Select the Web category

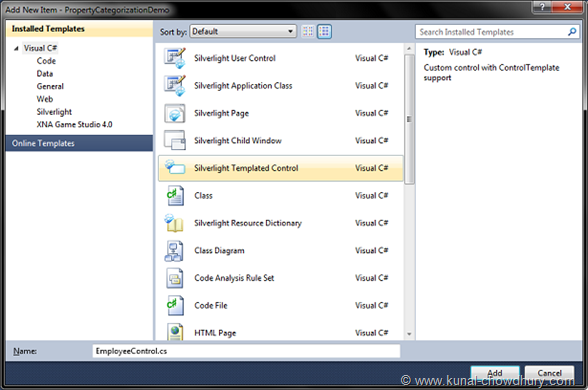coord(45,99)
